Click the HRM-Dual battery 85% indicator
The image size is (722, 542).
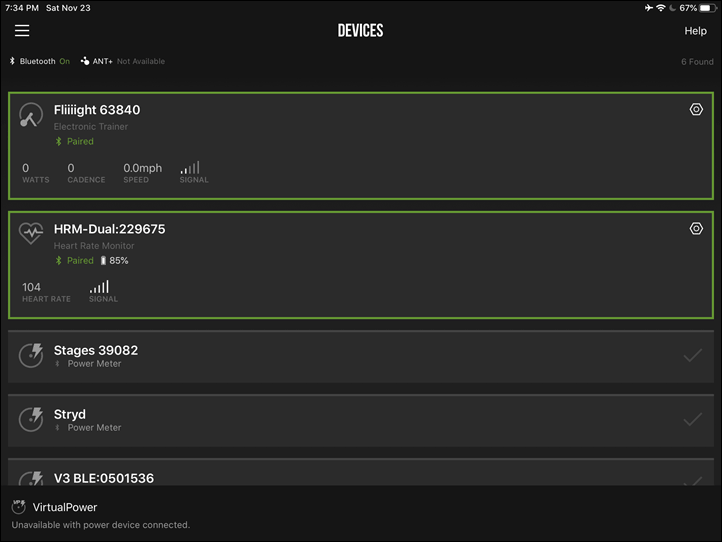pyautogui.click(x=115, y=261)
